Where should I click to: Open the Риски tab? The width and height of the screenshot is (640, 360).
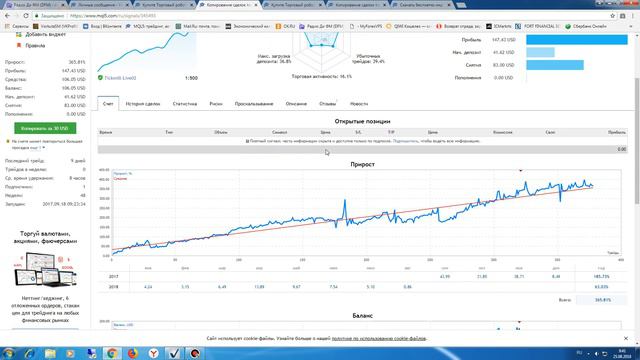[216, 104]
